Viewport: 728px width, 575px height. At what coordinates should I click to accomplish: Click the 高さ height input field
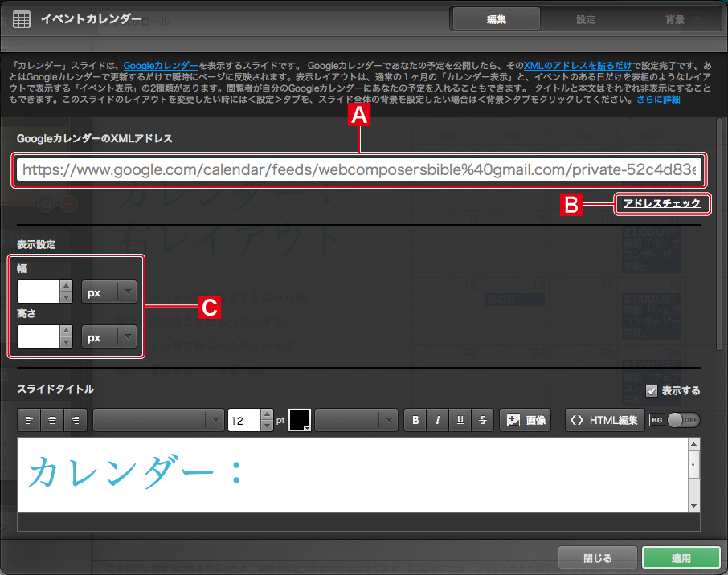[39, 337]
